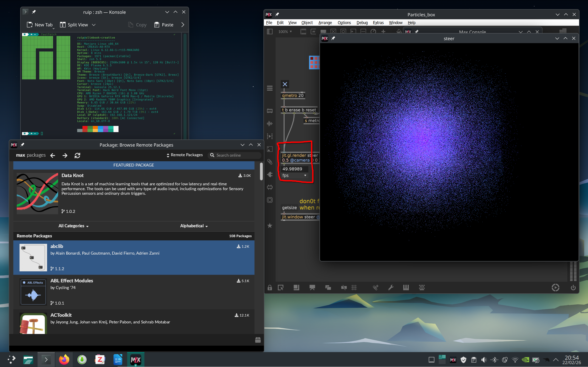The height and width of the screenshot is (367, 588).
Task: Toggle the patcher grid display
Action: (x=354, y=288)
